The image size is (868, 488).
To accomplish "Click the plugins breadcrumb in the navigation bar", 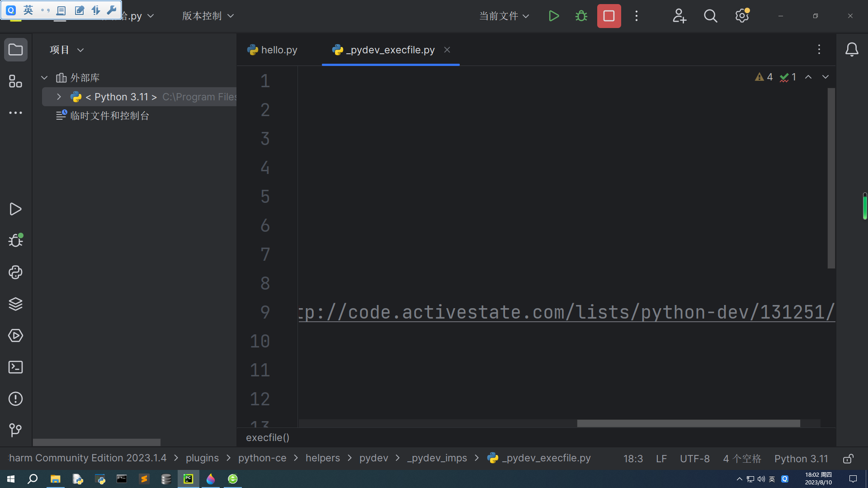I will [202, 458].
